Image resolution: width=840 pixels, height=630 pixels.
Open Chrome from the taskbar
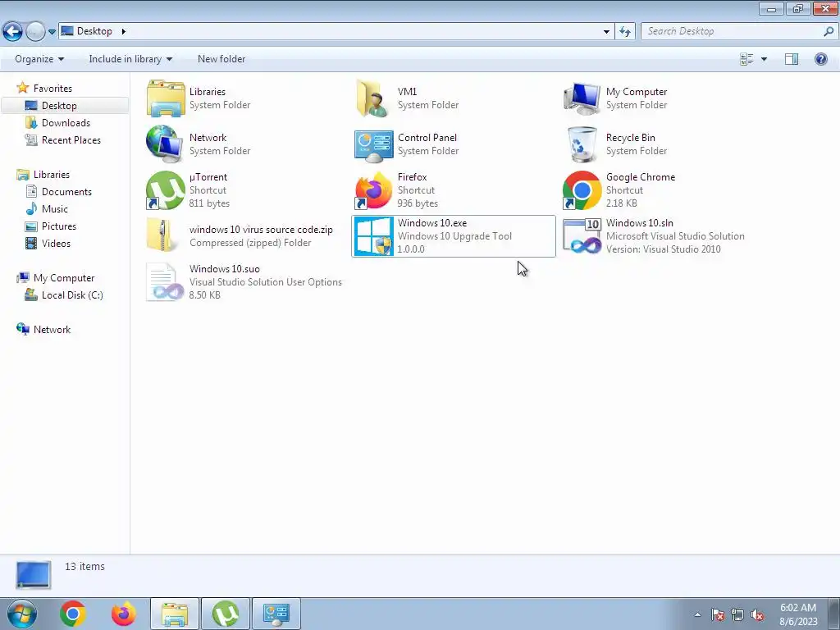[x=73, y=614]
